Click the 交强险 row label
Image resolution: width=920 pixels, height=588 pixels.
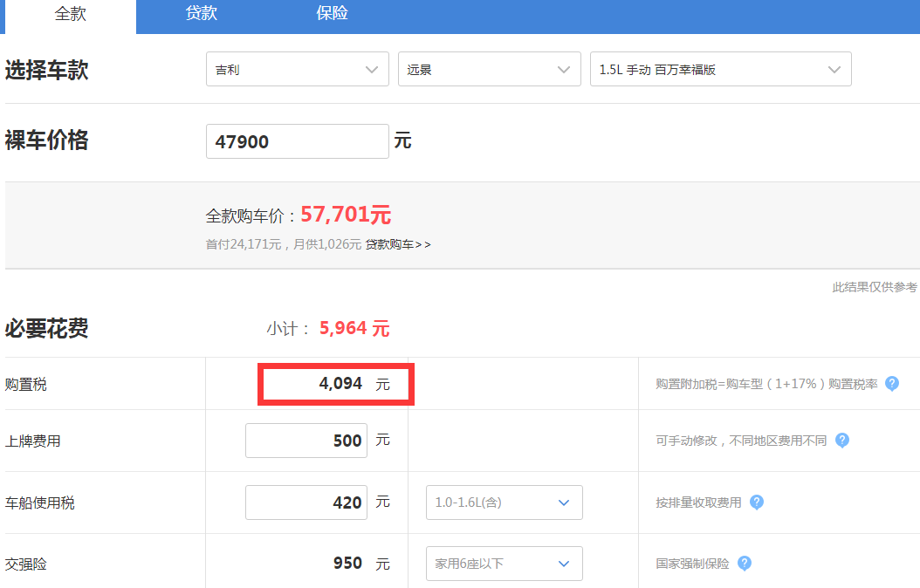click(x=26, y=564)
